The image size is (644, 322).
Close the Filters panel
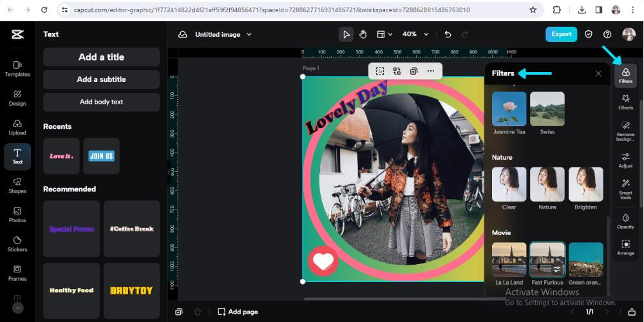(x=598, y=73)
